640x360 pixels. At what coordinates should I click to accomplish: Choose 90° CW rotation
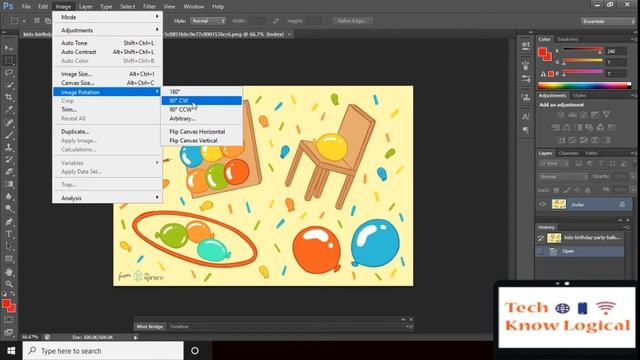click(202, 100)
